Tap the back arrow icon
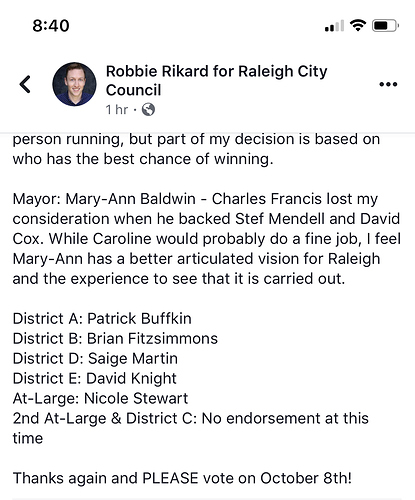415x500 pixels. (x=25, y=84)
